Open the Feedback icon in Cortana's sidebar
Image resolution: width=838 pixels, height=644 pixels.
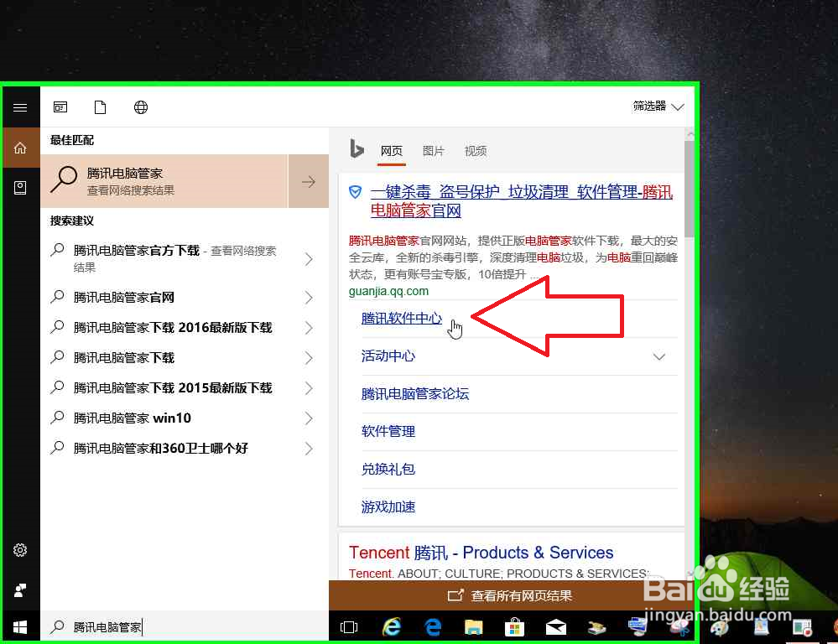tap(21, 589)
